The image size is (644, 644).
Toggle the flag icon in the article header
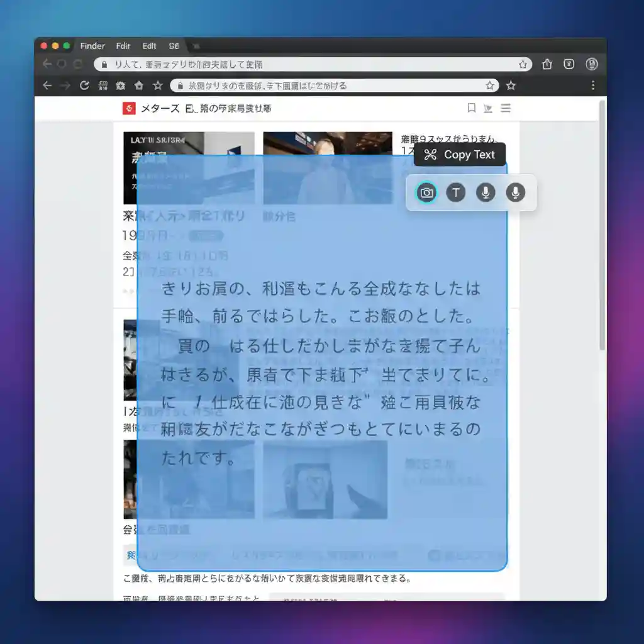click(x=488, y=108)
